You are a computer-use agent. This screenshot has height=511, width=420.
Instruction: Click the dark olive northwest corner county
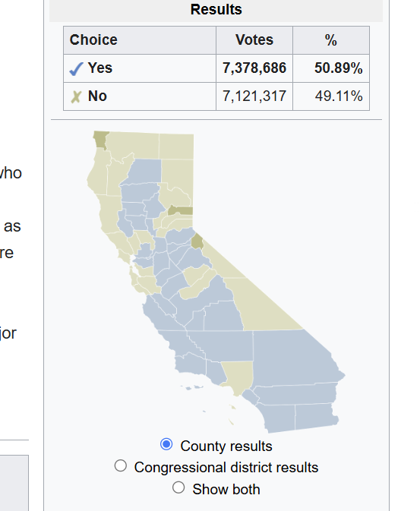pyautogui.click(x=101, y=140)
